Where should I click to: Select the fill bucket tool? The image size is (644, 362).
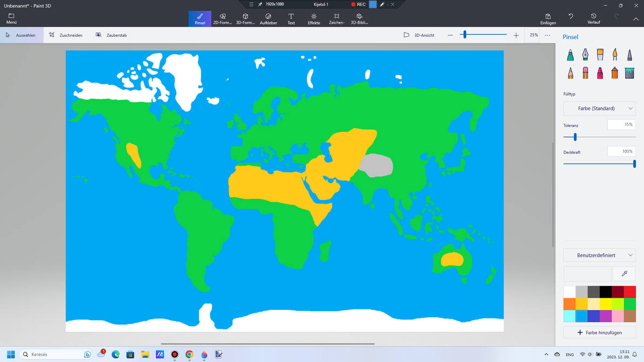[629, 72]
